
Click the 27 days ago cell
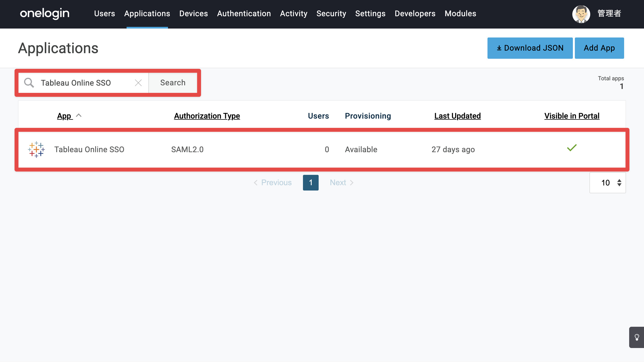[453, 149]
